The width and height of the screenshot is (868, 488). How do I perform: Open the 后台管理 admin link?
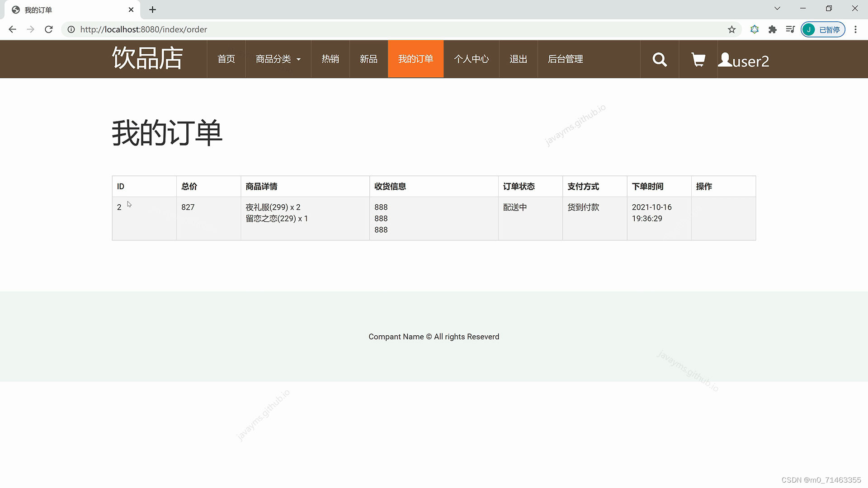[565, 59]
